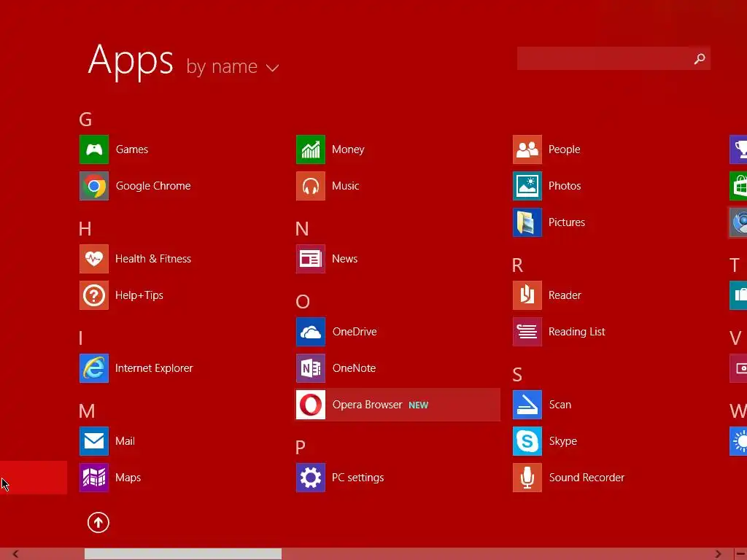This screenshot has height=560, width=747.
Task: Select the S letter group heading
Action: 517,375
